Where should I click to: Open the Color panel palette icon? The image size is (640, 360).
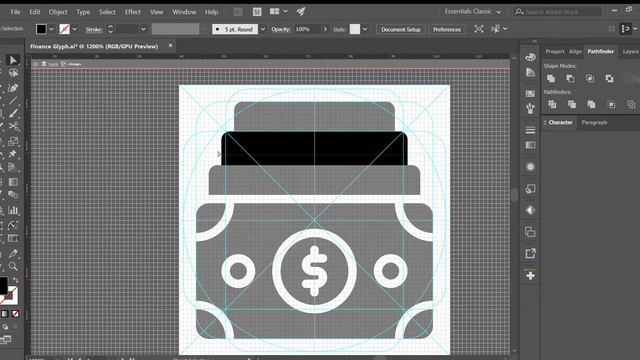530,57
